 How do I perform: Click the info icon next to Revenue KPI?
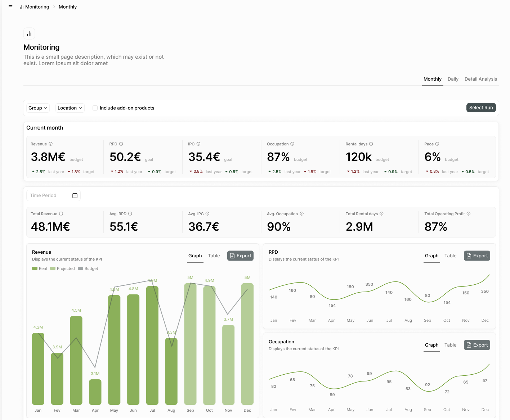[x=50, y=144]
